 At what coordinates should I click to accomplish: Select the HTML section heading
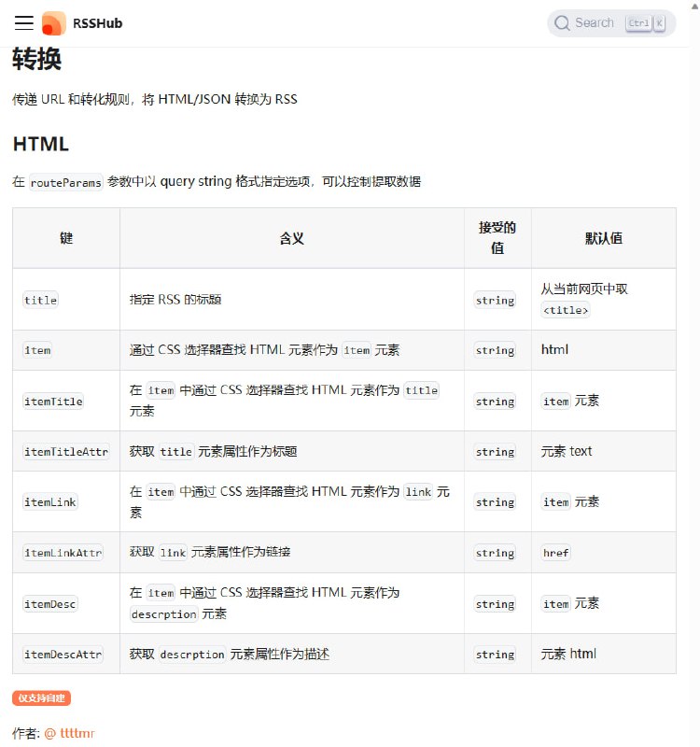point(40,144)
